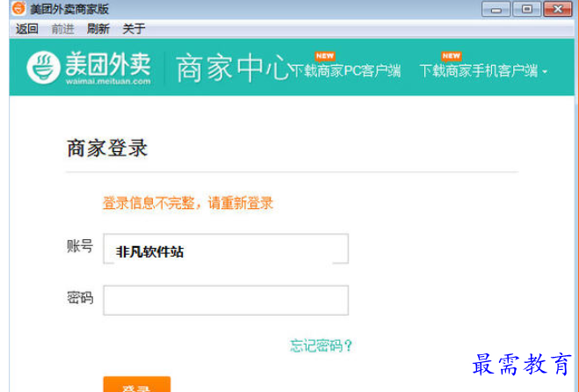The image size is (579, 392).
Task: Select 刷新 to refresh the page
Action: 98,29
